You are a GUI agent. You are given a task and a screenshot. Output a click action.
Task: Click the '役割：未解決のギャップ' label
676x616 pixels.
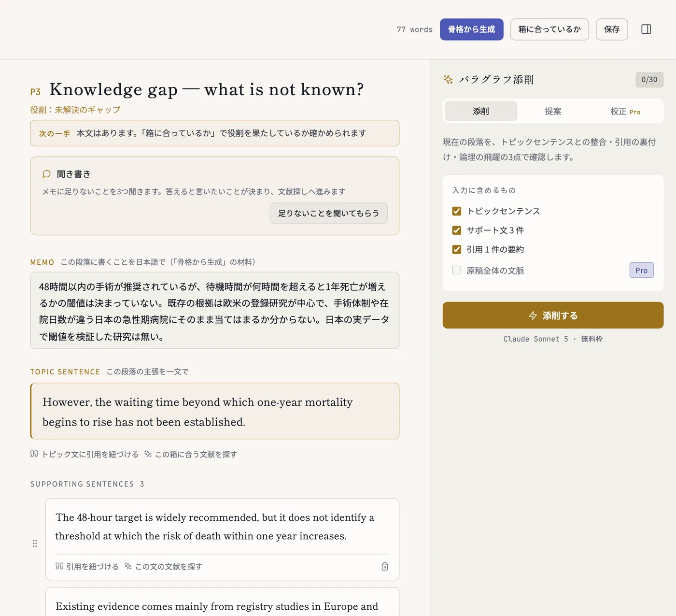point(75,110)
